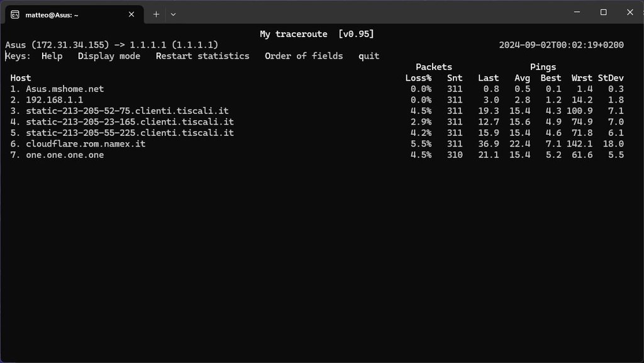Click the StDev column header
The height and width of the screenshot is (363, 644).
click(611, 78)
